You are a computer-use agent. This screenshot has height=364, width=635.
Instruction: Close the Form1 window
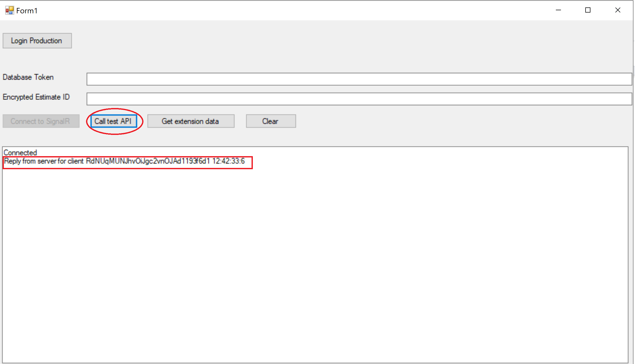tap(618, 10)
